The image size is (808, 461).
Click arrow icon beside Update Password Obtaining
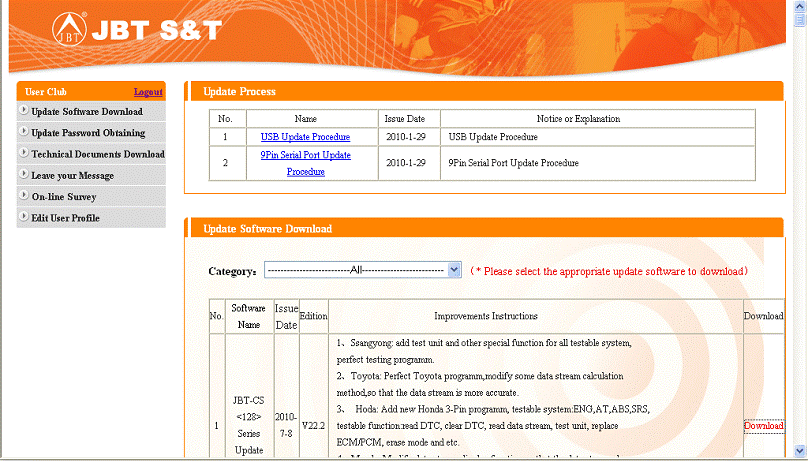click(x=23, y=132)
